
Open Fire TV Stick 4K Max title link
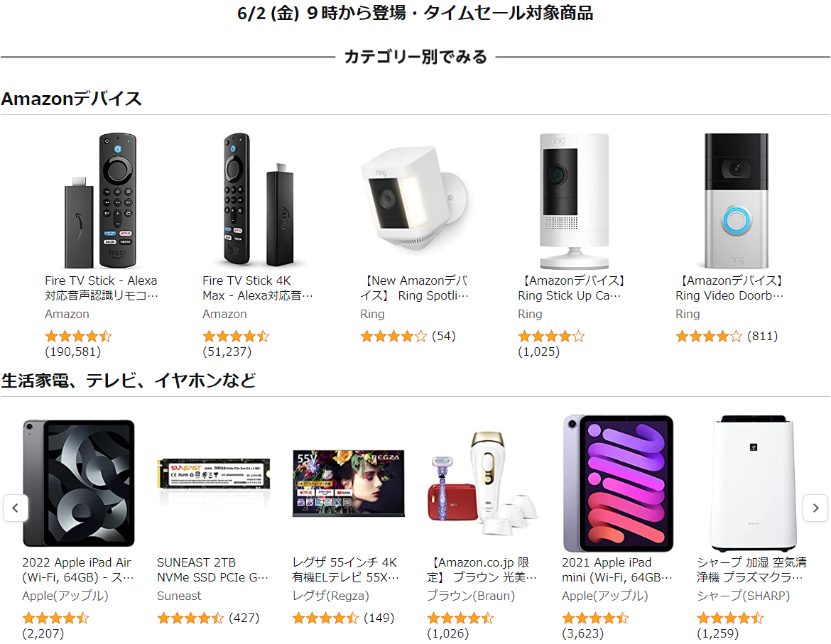pos(258,288)
